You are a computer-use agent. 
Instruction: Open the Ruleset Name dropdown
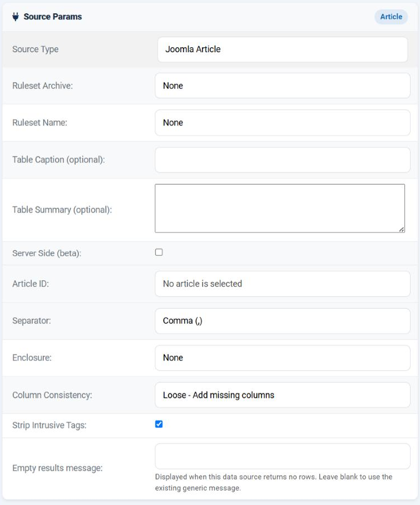[x=282, y=123]
